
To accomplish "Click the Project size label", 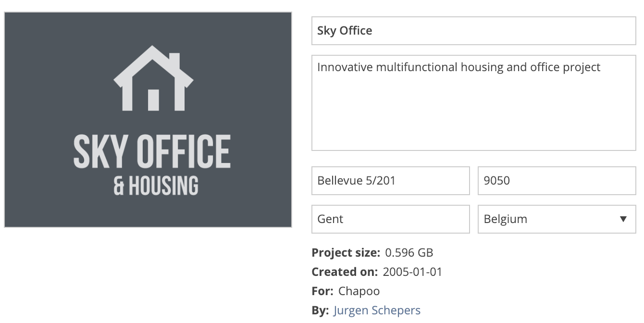I will [x=346, y=253].
